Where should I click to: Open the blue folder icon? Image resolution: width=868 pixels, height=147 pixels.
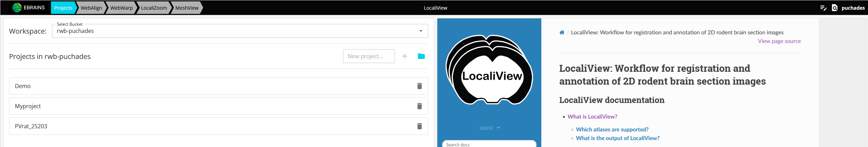pyautogui.click(x=421, y=56)
